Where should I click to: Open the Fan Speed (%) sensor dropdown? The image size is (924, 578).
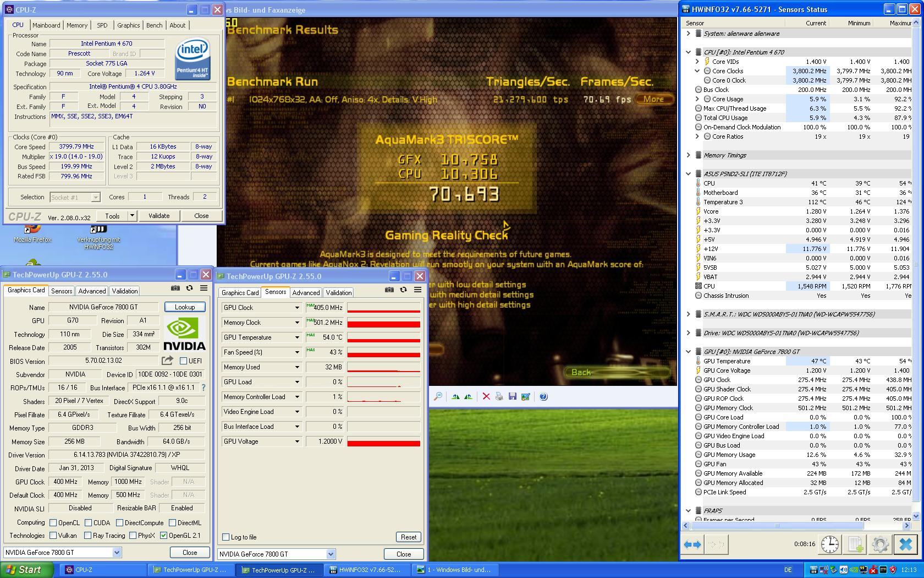(297, 352)
